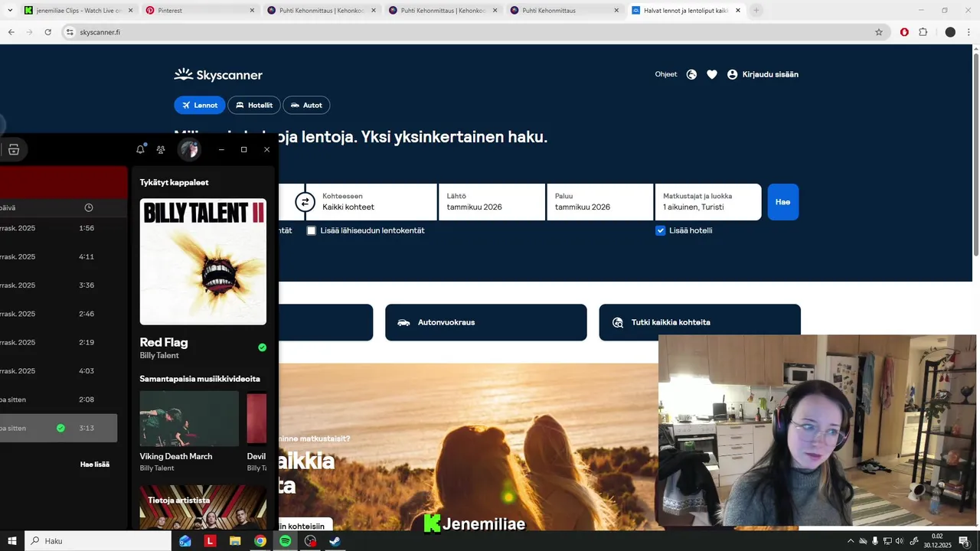
Task: Open Ohjeet help link
Action: [666, 74]
